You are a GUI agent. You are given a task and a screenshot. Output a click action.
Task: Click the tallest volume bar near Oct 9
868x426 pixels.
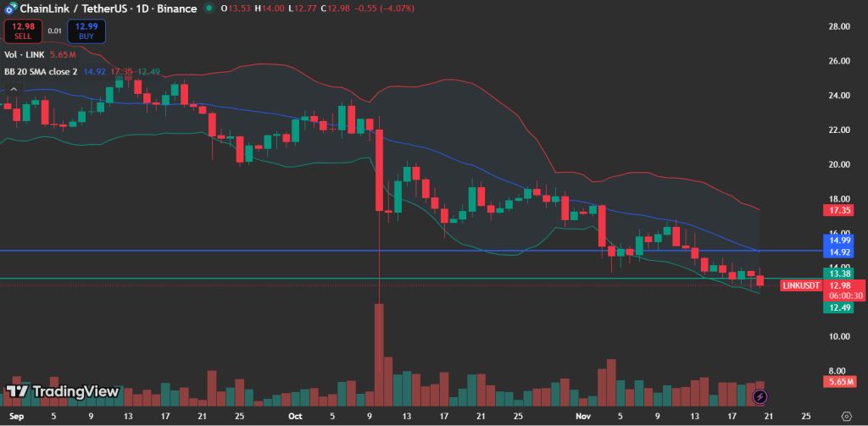click(x=379, y=355)
